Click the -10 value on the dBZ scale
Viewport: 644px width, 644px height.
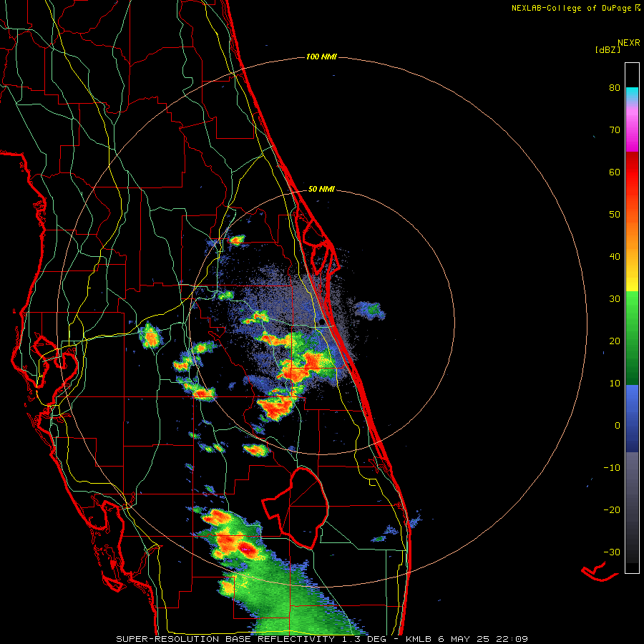(x=612, y=468)
